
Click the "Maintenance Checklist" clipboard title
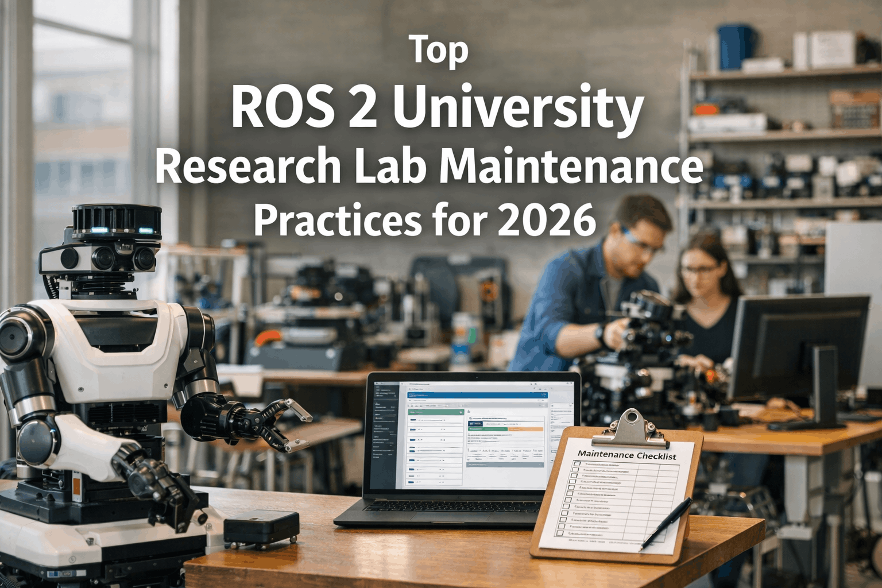pyautogui.click(x=627, y=455)
